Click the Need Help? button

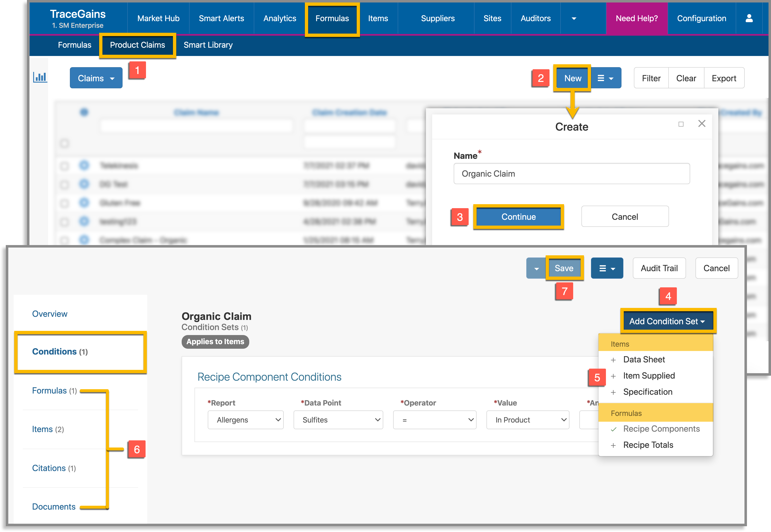tap(637, 18)
